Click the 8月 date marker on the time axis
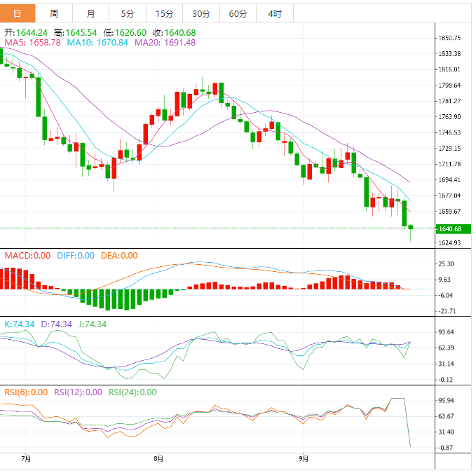 tap(159, 459)
